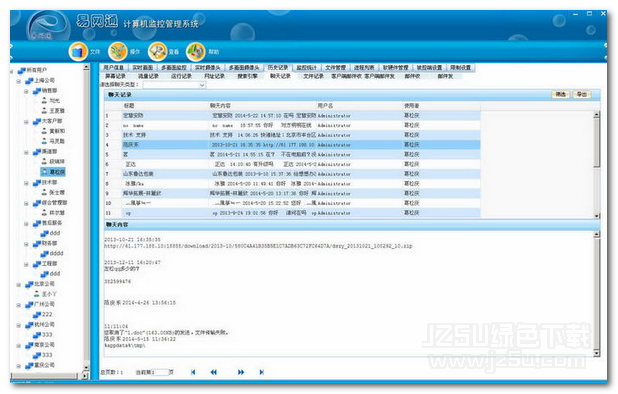
Task: Select user 王夏雅 in tree
Action: pyautogui.click(x=57, y=111)
